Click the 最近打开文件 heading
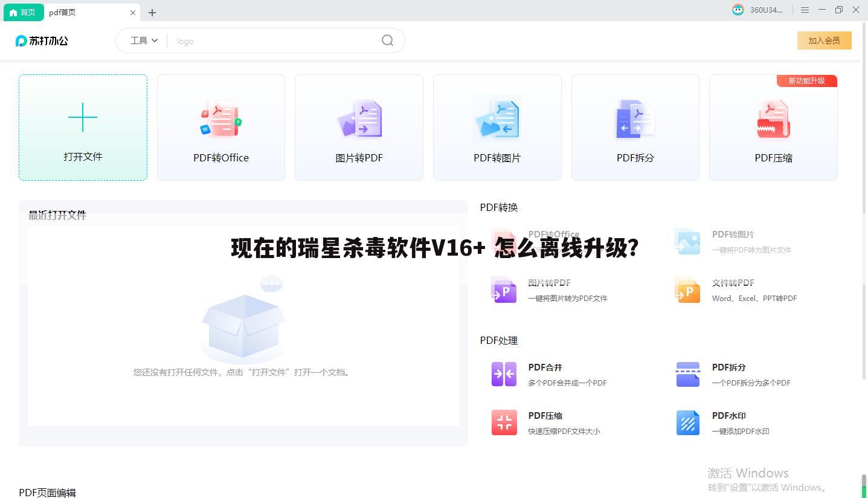 57,215
